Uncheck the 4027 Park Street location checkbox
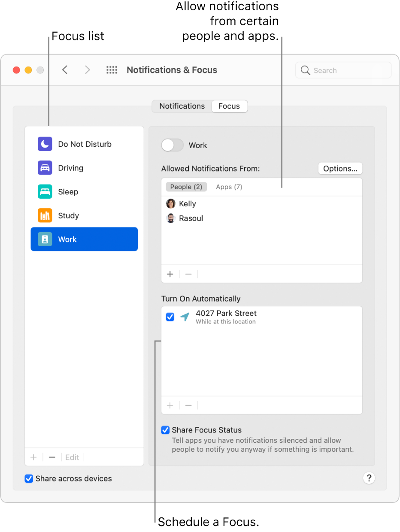Image resolution: width=400 pixels, height=532 pixels. point(170,317)
